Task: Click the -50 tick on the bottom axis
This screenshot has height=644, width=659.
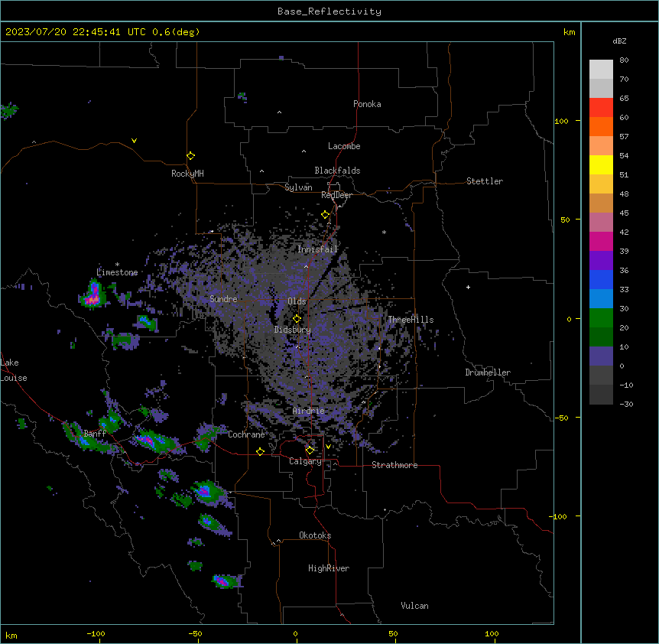Action: click(195, 633)
